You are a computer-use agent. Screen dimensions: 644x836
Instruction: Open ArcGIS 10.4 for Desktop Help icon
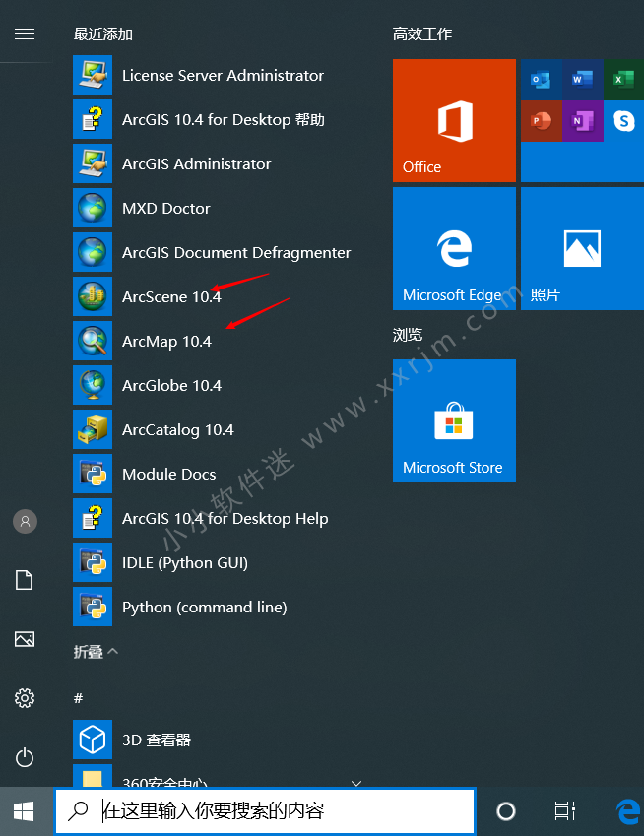coord(93,518)
